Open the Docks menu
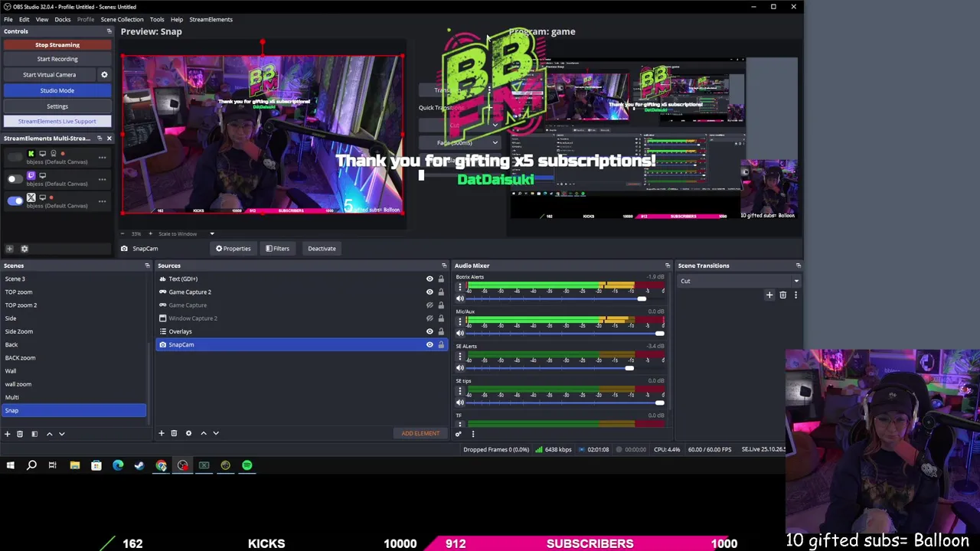Image resolution: width=980 pixels, height=551 pixels. pyautogui.click(x=63, y=19)
